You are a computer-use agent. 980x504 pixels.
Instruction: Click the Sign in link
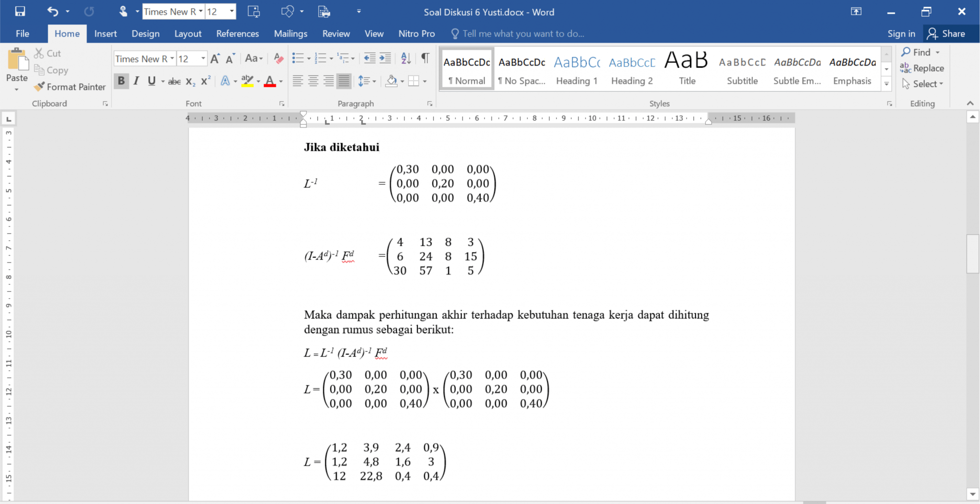pos(902,33)
